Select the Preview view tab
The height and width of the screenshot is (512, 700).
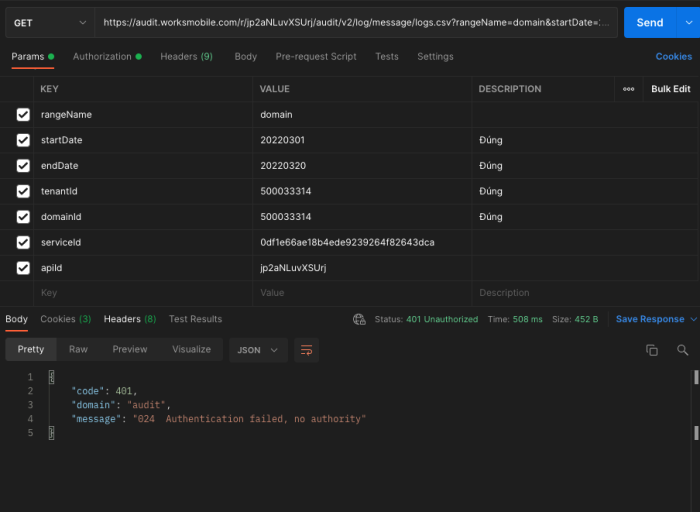coord(130,350)
